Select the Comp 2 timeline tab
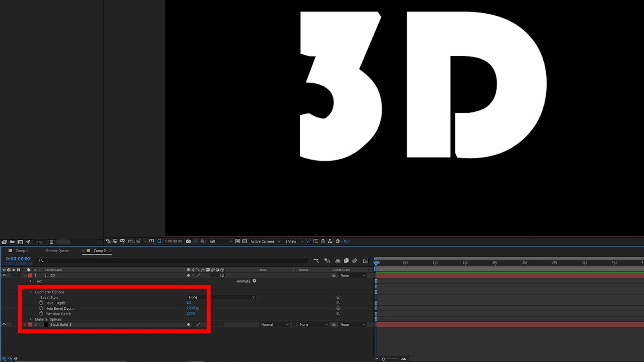This screenshot has height=362, width=644. pos(100,251)
